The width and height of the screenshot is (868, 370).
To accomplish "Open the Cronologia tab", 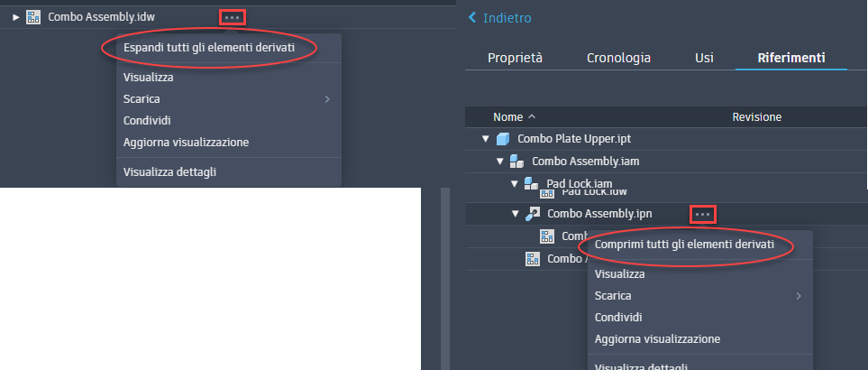I will click(618, 58).
